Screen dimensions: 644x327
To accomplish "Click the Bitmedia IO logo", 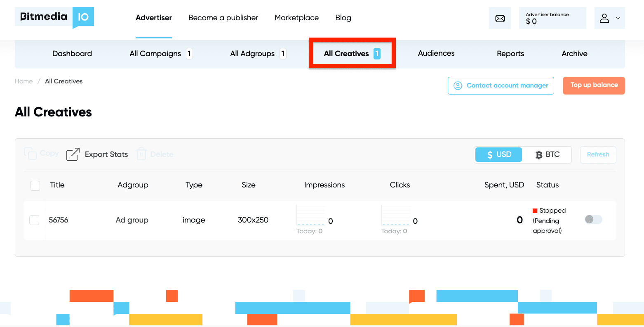I will [x=54, y=17].
